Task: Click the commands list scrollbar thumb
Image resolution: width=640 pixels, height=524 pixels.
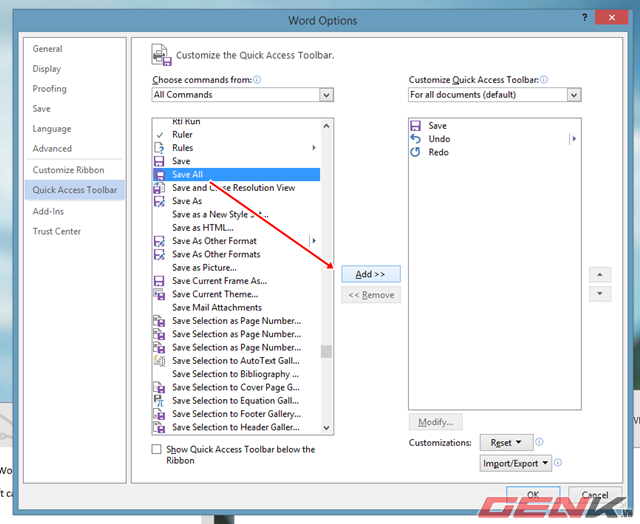Action: pos(326,351)
